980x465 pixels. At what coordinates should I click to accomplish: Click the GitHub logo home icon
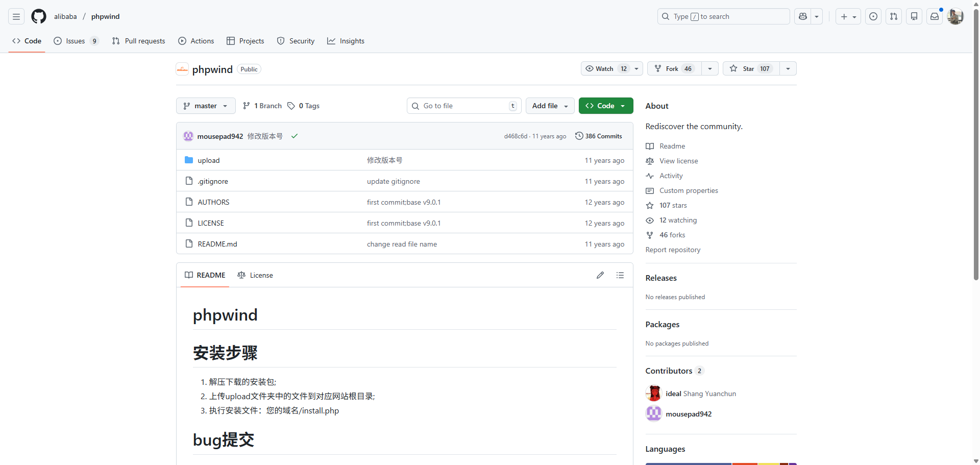pyautogui.click(x=39, y=16)
